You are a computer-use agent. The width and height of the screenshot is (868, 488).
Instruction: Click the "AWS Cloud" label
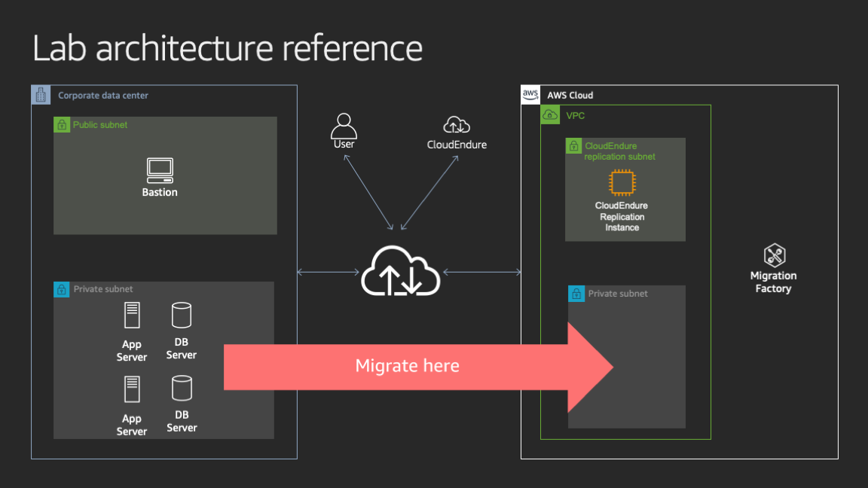(x=570, y=95)
